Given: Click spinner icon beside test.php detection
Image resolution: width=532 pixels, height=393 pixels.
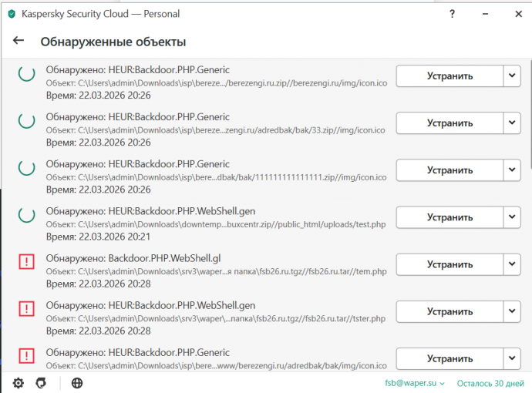Looking at the screenshot, I should click(x=27, y=215).
